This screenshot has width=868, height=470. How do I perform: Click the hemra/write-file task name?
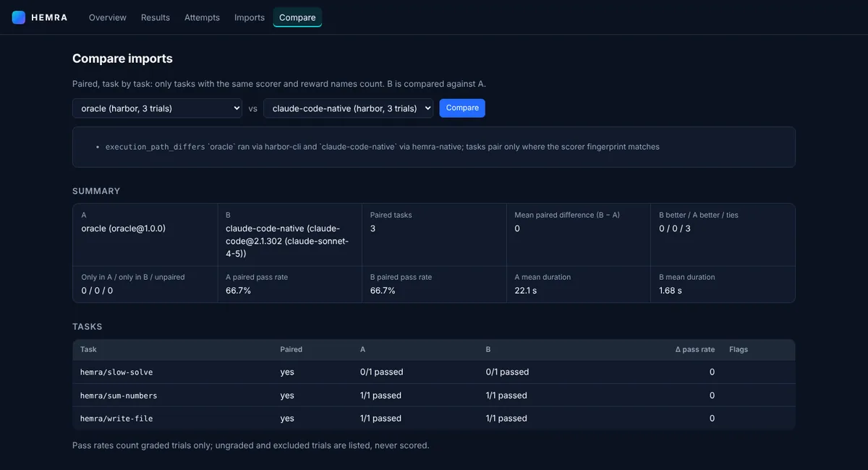click(116, 419)
